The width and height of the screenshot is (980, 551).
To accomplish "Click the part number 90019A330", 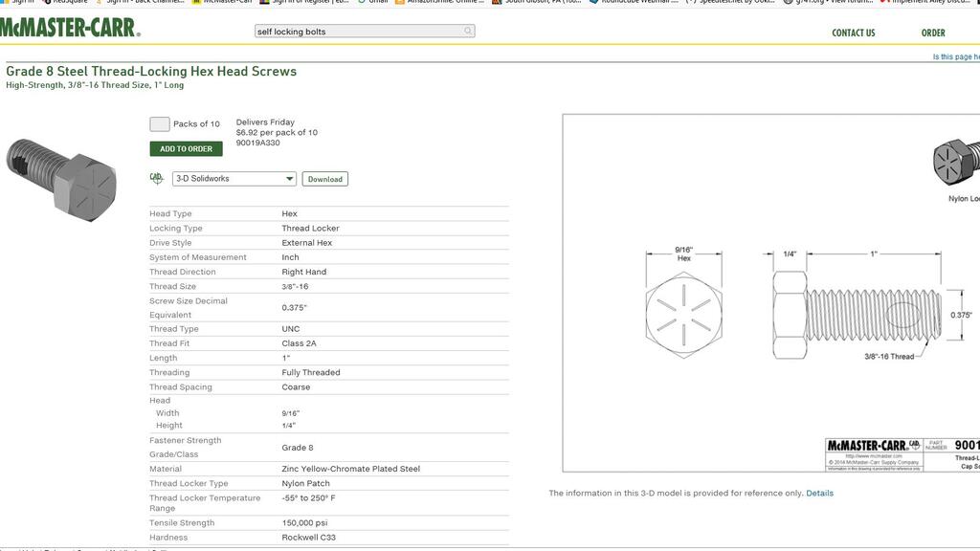I will point(258,143).
